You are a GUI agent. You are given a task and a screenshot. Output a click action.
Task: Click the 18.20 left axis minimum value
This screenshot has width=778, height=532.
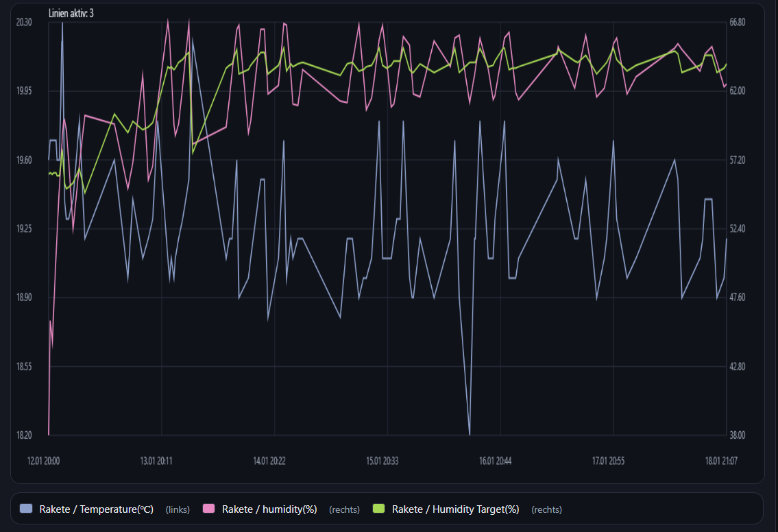coord(23,435)
